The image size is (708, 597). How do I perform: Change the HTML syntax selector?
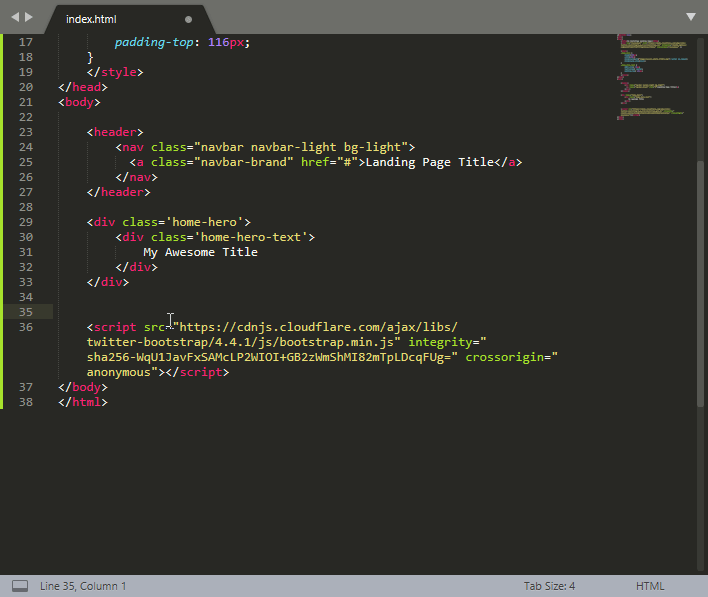(650, 586)
